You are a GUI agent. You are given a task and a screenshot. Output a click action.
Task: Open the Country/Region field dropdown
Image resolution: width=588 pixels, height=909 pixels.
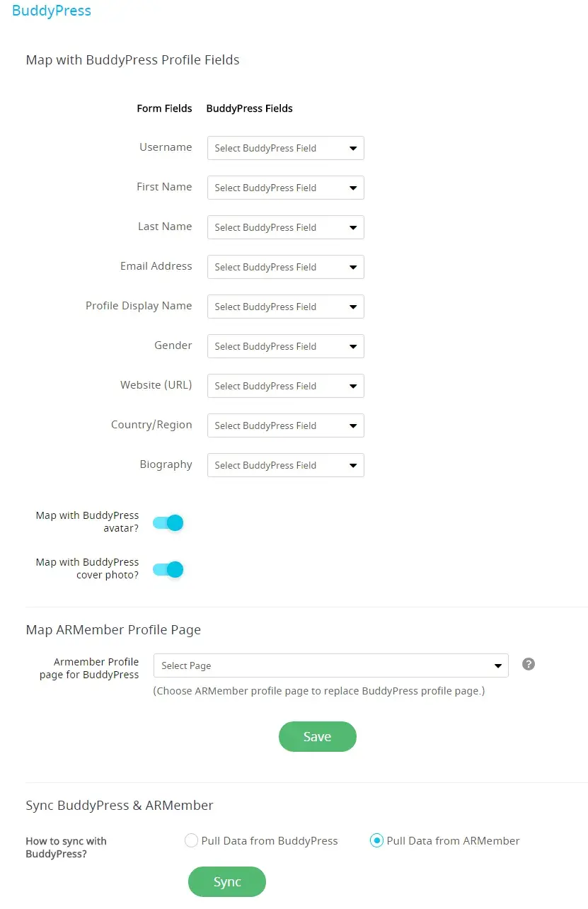tap(285, 425)
